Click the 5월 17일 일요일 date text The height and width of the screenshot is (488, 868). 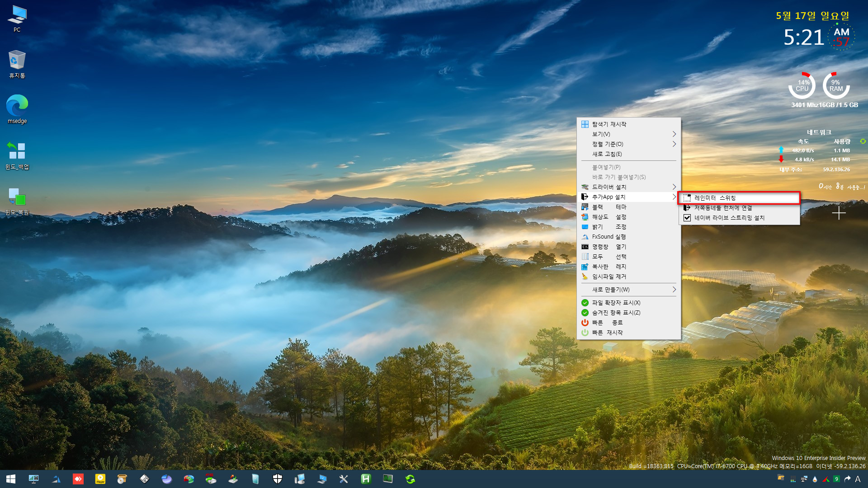click(812, 16)
